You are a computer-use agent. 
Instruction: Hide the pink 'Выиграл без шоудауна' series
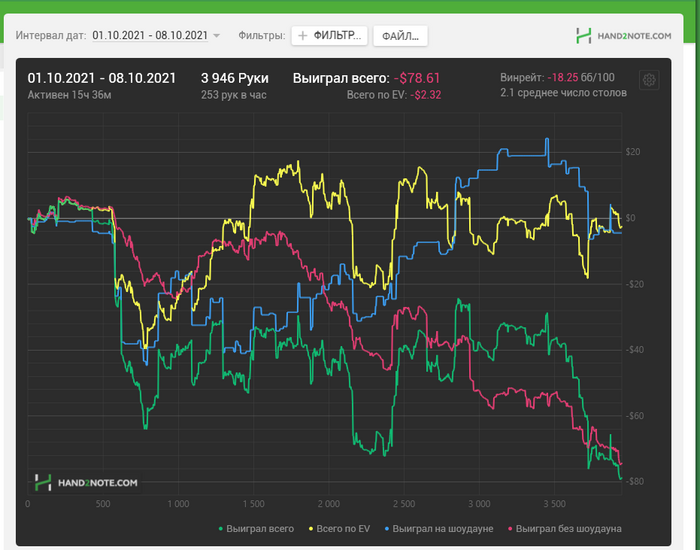tap(569, 527)
